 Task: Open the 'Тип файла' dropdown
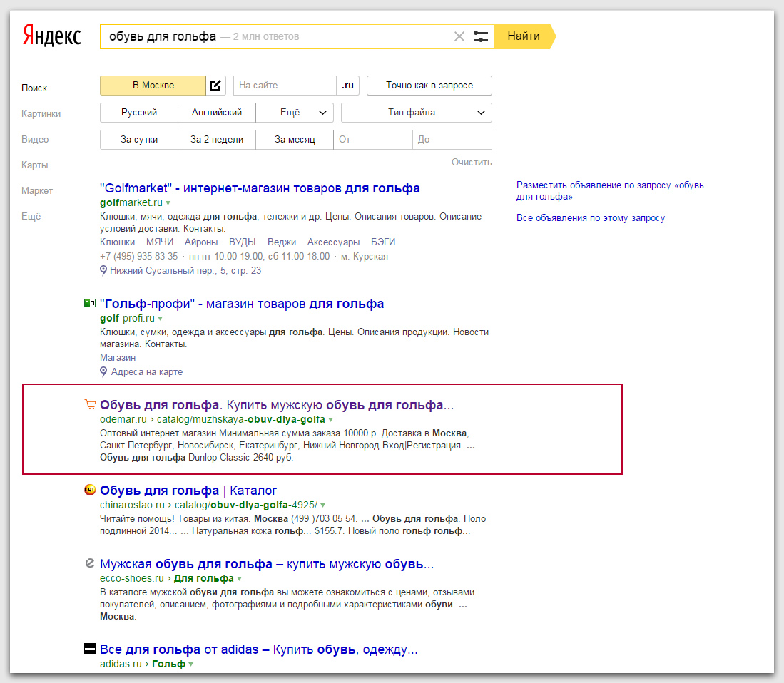pyautogui.click(x=417, y=113)
